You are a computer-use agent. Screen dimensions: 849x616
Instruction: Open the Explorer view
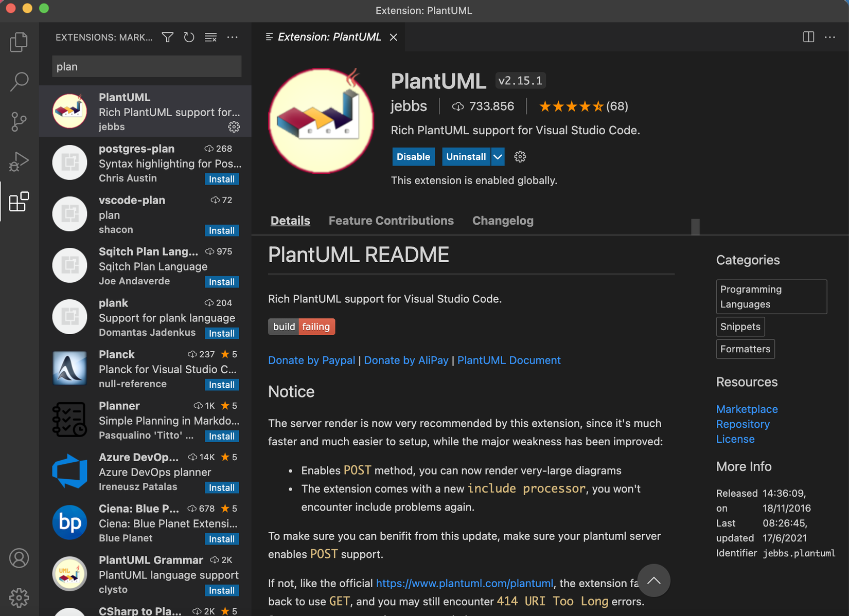coord(19,42)
